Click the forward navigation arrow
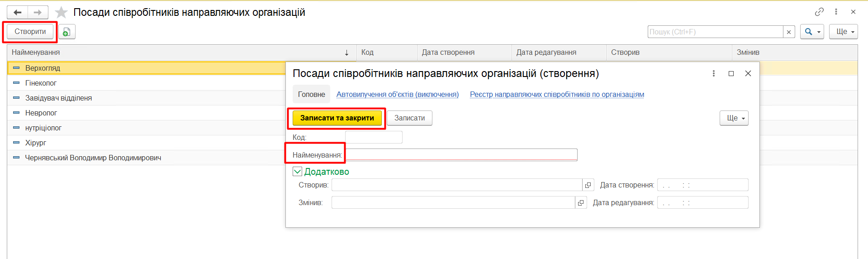Viewport: 868px width, 259px height. point(38,12)
